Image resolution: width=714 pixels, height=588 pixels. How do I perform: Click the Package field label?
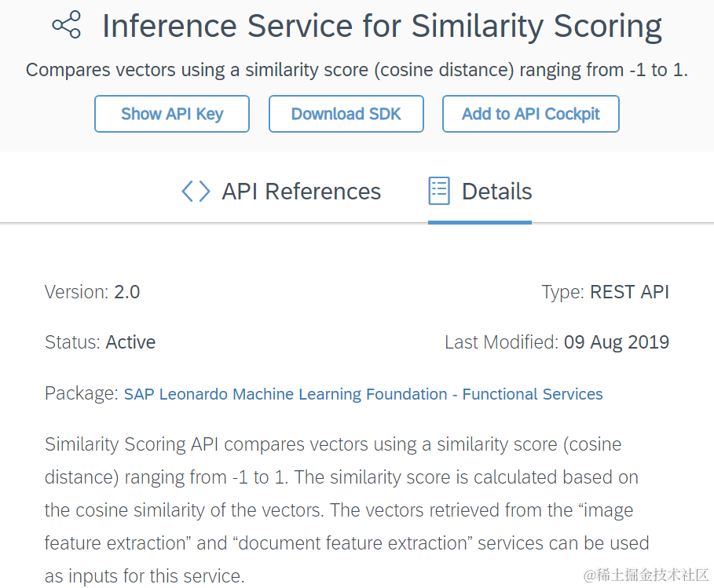point(82,393)
